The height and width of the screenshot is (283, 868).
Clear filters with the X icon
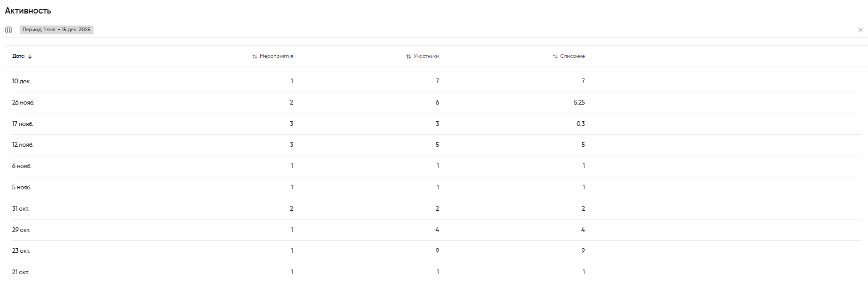coord(860,30)
